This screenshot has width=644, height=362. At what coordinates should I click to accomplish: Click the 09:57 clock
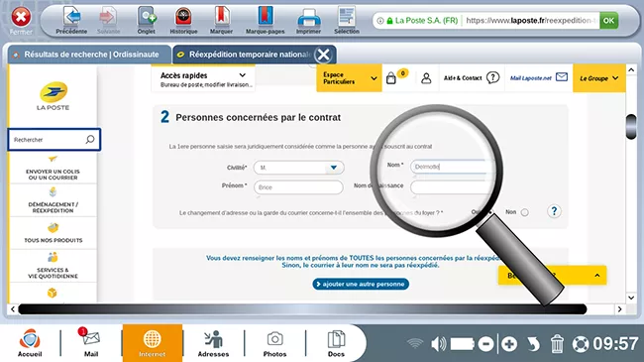coord(615,344)
